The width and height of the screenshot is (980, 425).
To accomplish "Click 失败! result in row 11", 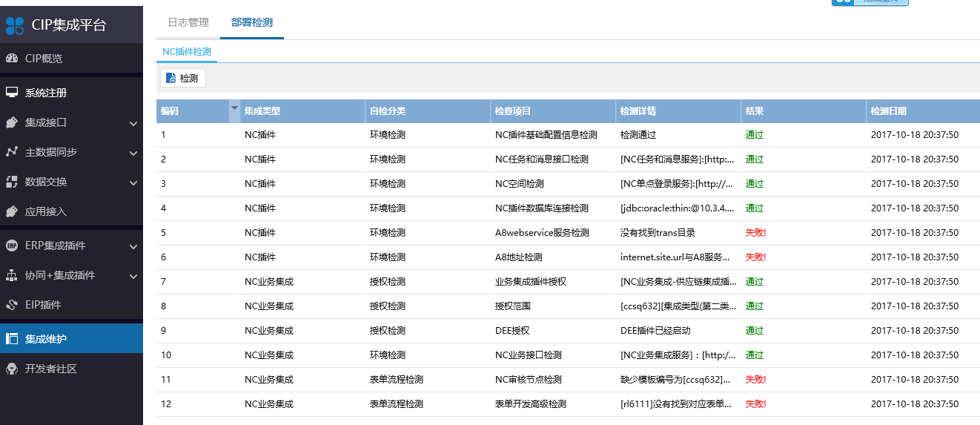I will click(756, 380).
